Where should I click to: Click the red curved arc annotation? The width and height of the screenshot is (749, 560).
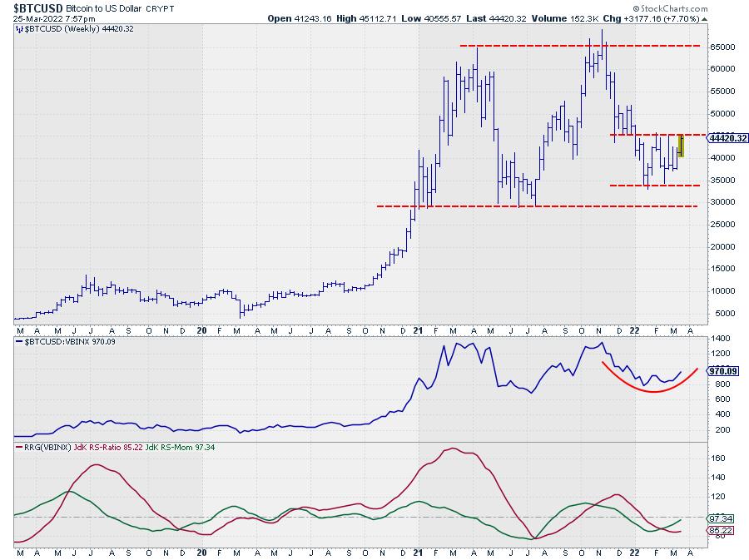click(x=649, y=389)
